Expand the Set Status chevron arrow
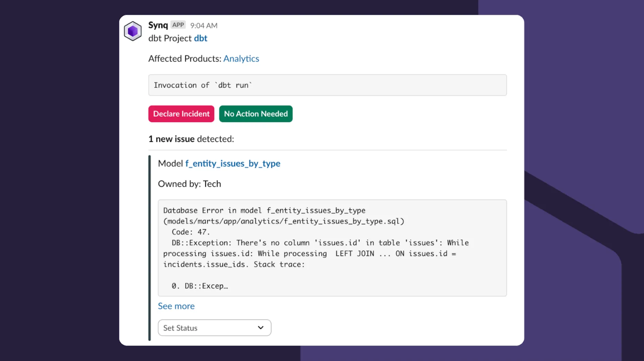 click(x=260, y=328)
